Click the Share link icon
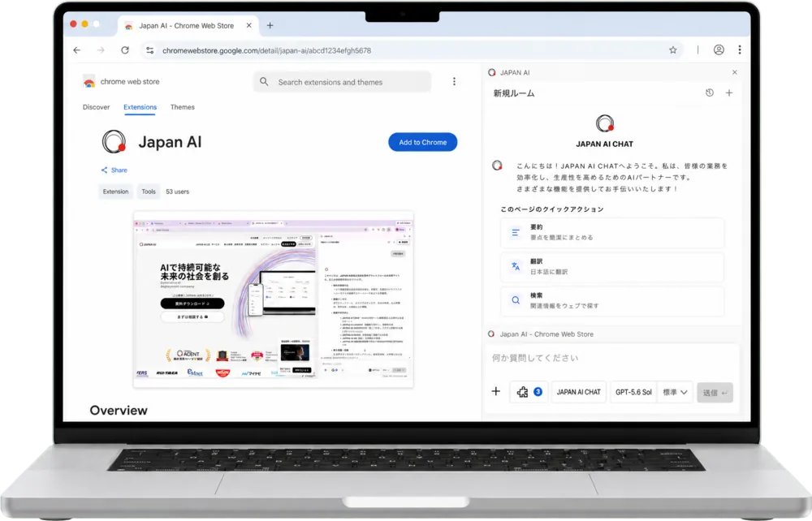812x521 pixels. tap(104, 170)
